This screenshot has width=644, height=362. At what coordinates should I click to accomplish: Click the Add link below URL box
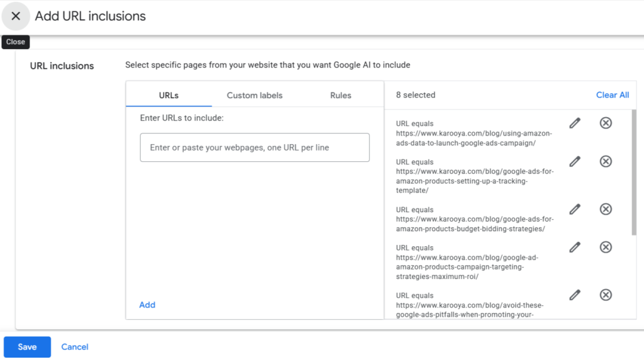(x=147, y=305)
